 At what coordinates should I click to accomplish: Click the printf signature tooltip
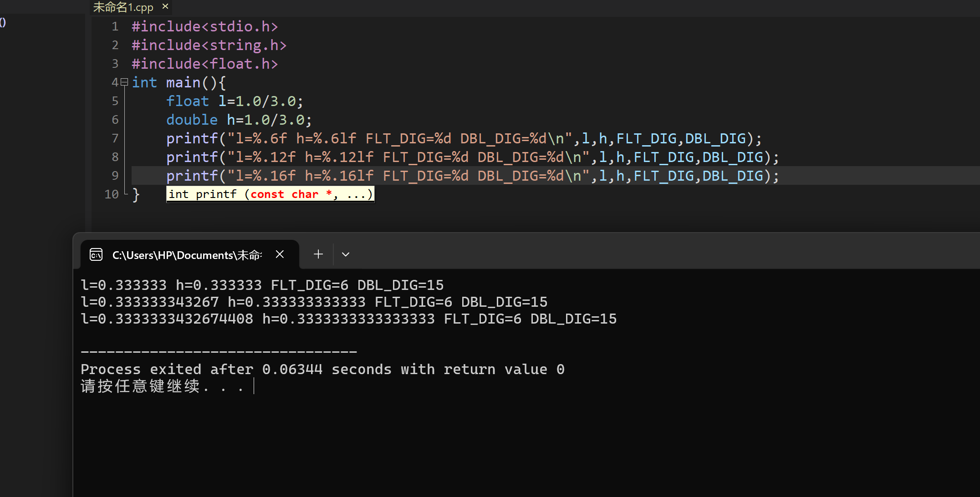[x=270, y=194]
